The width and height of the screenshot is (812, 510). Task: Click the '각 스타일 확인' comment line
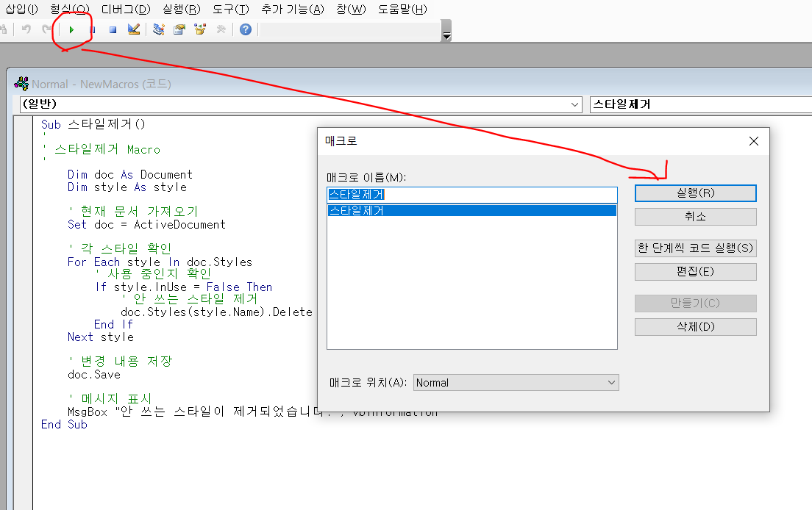tap(120, 249)
